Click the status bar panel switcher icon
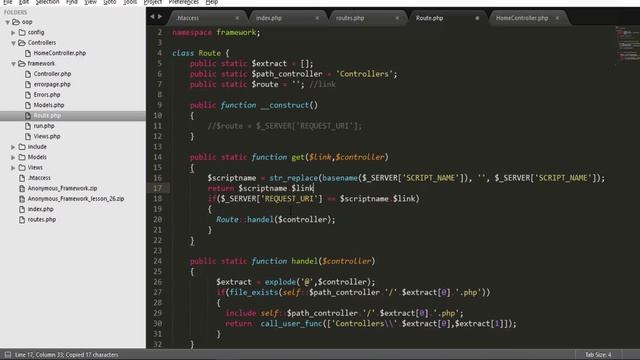Viewport: 640px width, 360px height. tap(8, 355)
